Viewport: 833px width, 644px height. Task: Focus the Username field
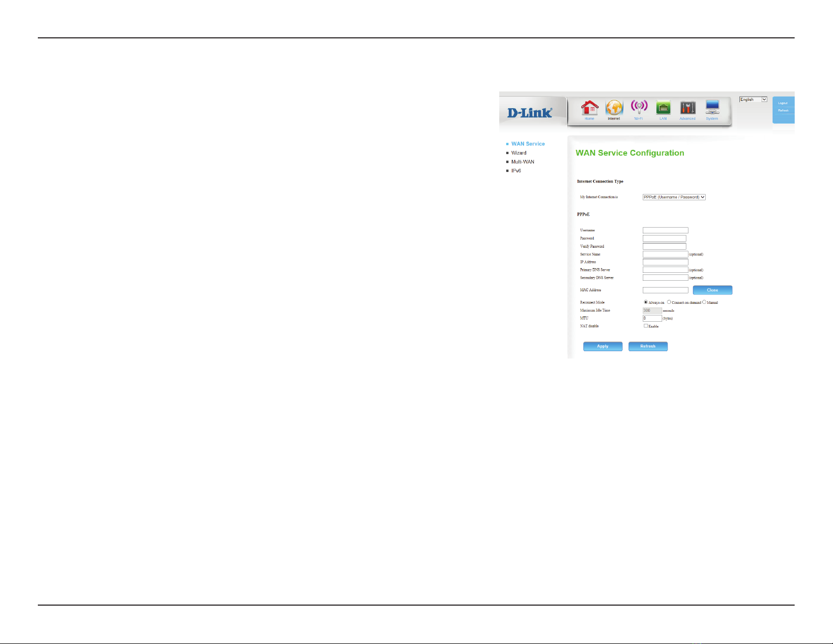[665, 230]
